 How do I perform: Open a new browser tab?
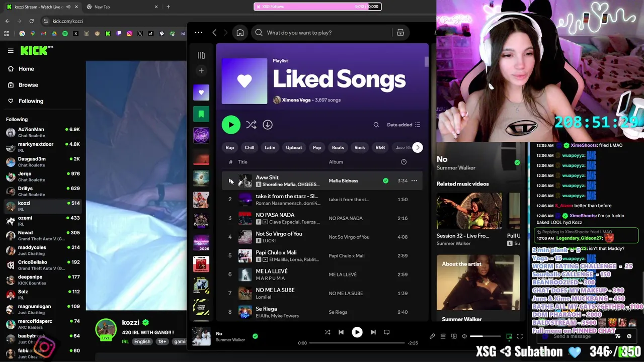tap(168, 7)
